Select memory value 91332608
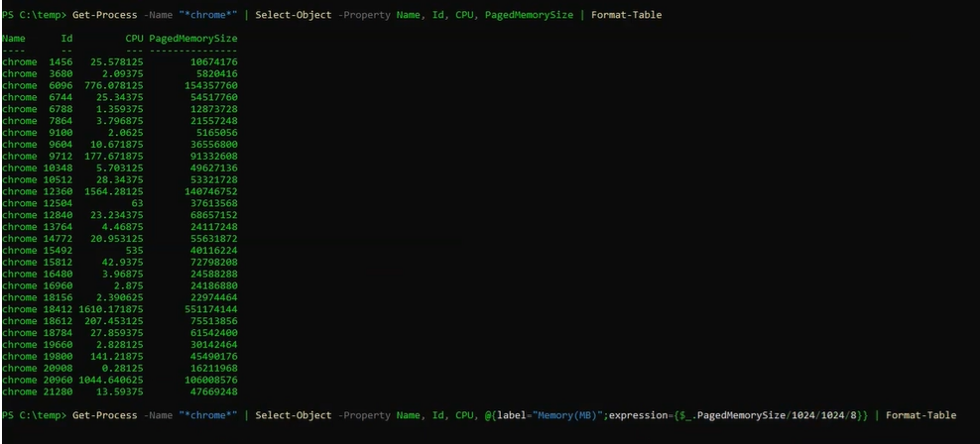980x444 pixels. 213,157
